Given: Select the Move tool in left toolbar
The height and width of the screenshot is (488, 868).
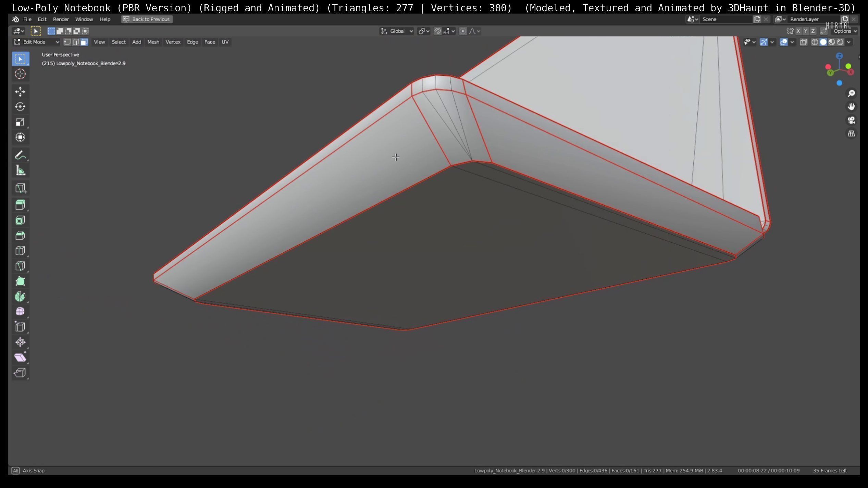Looking at the screenshot, I should tap(20, 91).
